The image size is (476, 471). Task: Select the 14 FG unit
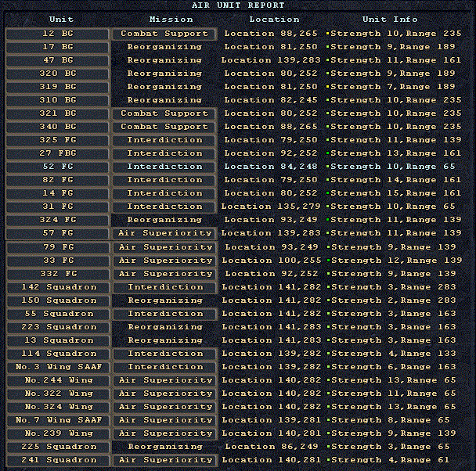(x=57, y=194)
